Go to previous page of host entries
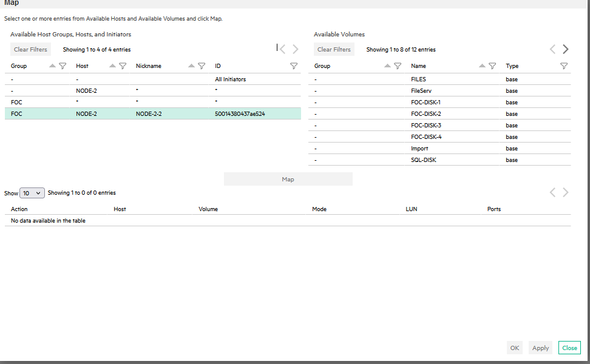The image size is (590, 364). tap(283, 49)
